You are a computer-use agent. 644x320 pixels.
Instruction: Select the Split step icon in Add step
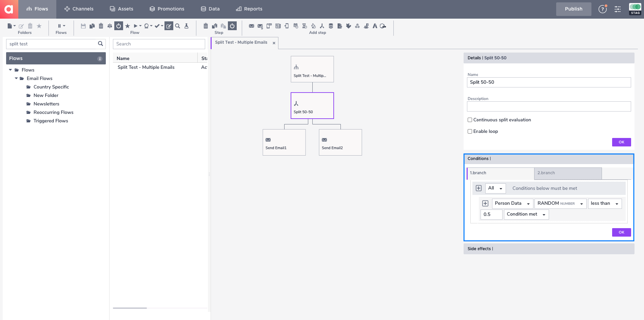322,26
